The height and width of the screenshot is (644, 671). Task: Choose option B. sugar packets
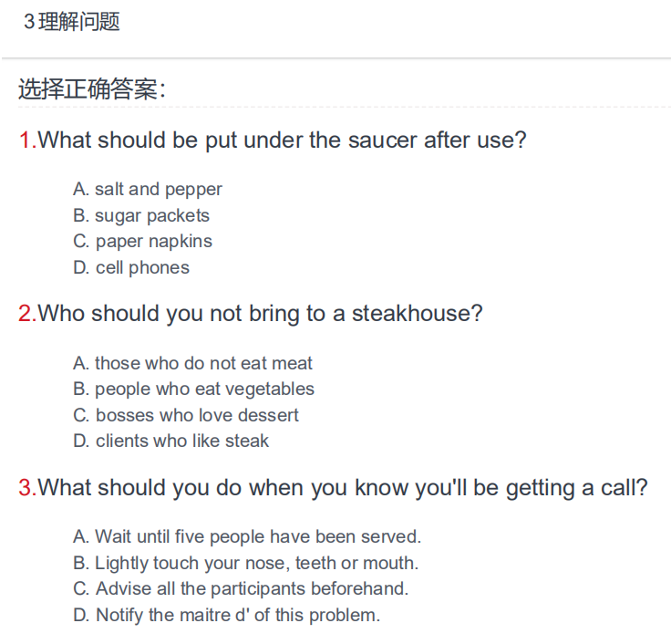point(141,215)
